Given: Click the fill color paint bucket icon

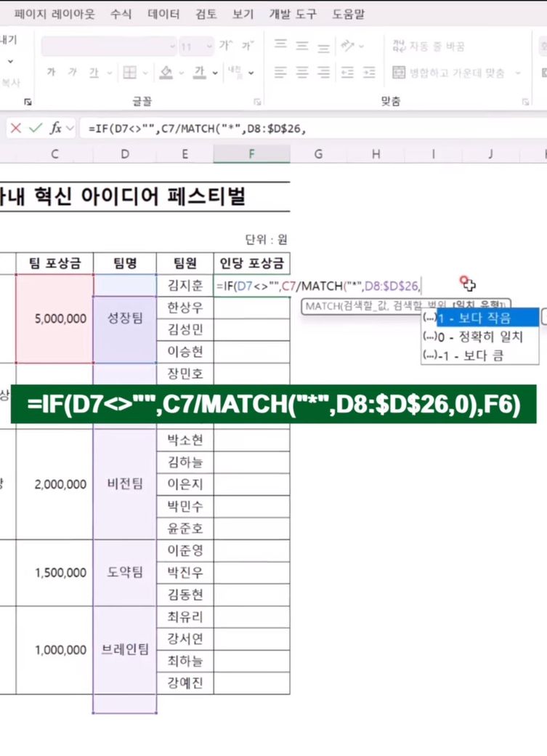Looking at the screenshot, I should 166,73.
